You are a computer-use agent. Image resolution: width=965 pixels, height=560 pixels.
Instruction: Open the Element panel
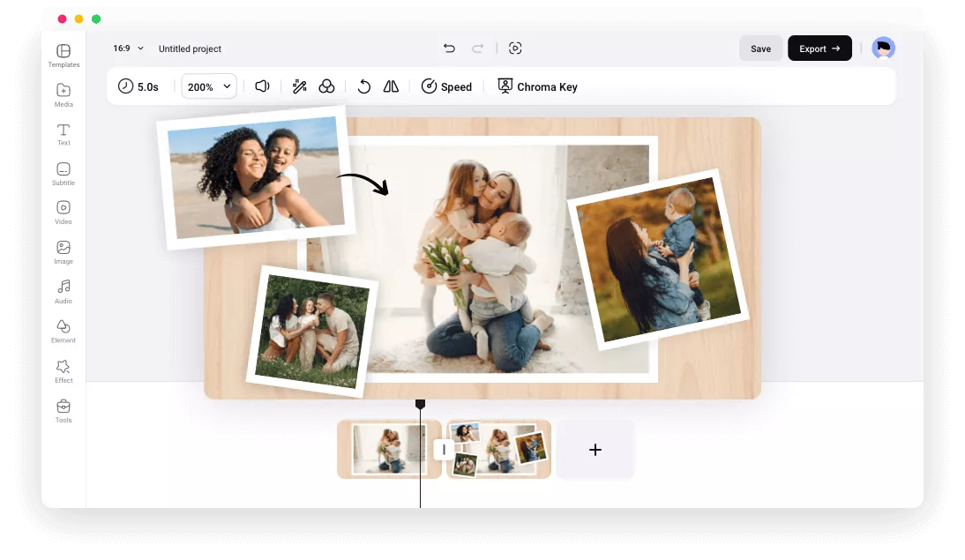click(x=63, y=331)
